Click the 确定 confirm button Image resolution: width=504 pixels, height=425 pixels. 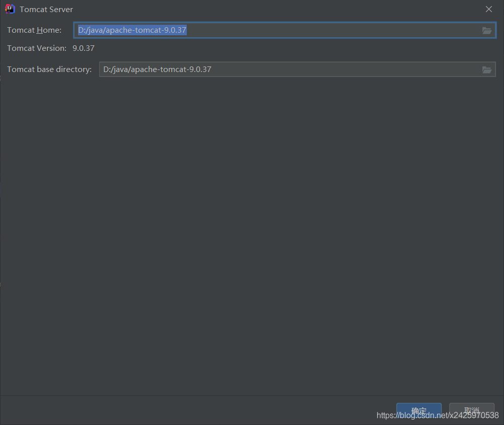coord(419,410)
